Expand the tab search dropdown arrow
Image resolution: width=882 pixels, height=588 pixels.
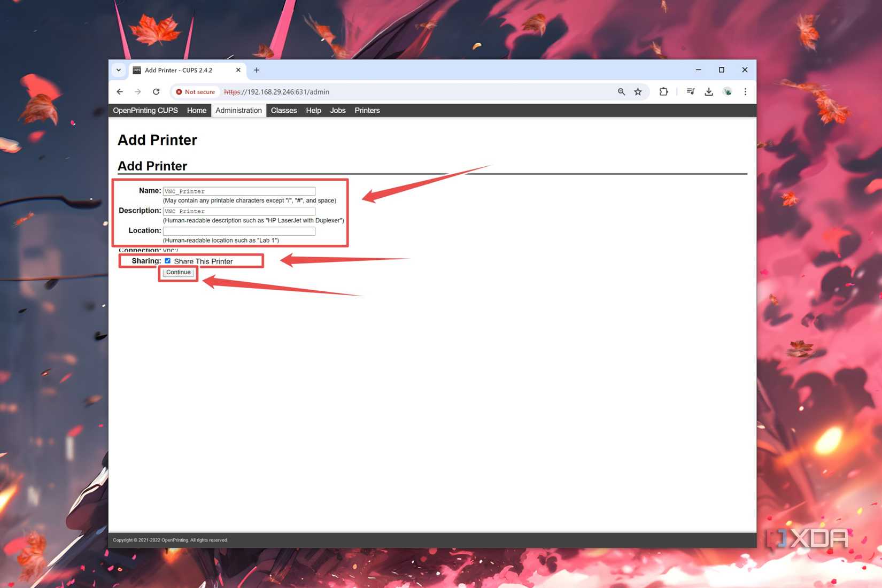(x=119, y=70)
